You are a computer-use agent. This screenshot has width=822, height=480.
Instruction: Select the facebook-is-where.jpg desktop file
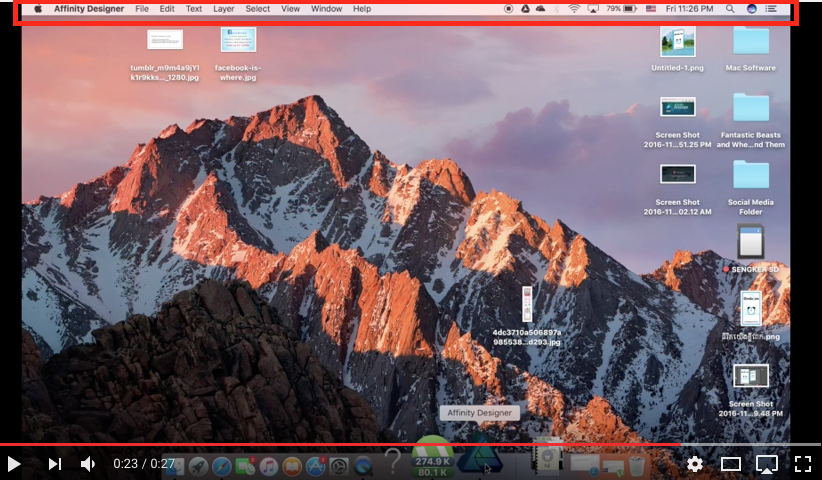tap(238, 54)
